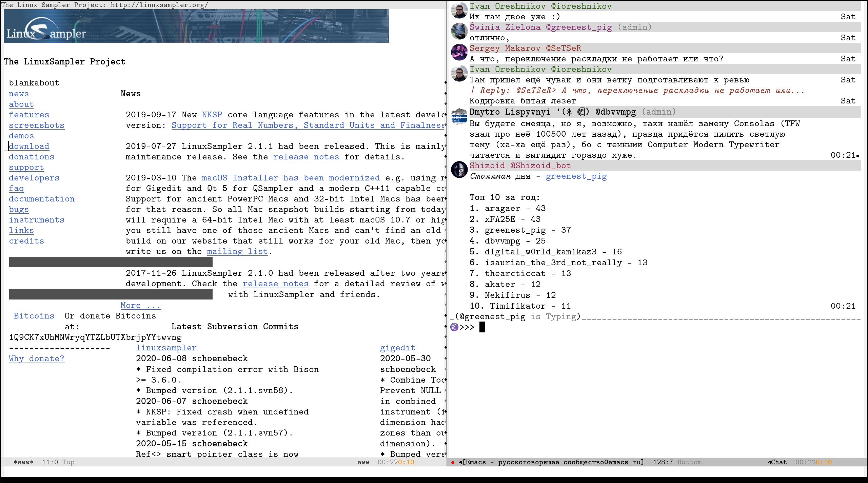Open release notes link for 2.1.1
The height and width of the screenshot is (483, 868).
click(x=306, y=157)
